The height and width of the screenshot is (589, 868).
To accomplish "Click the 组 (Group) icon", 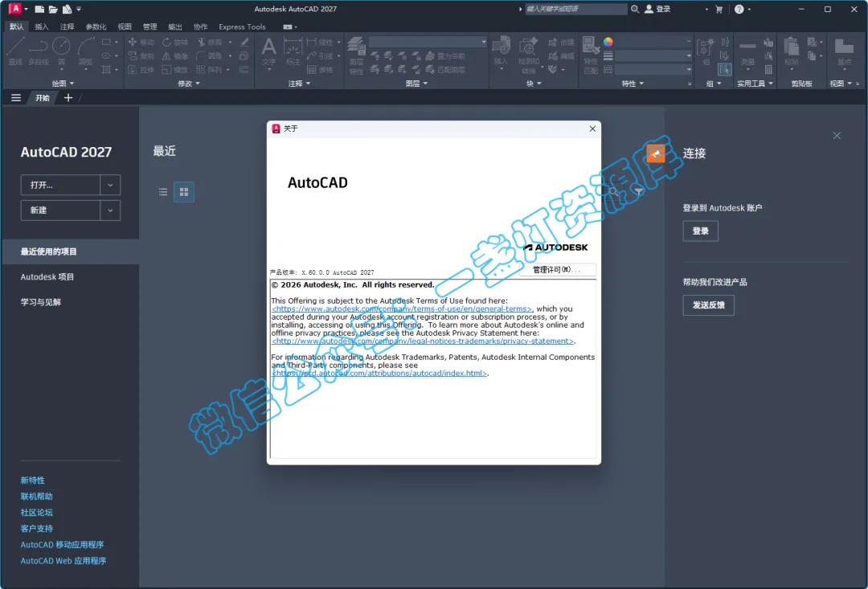I will pyautogui.click(x=706, y=51).
